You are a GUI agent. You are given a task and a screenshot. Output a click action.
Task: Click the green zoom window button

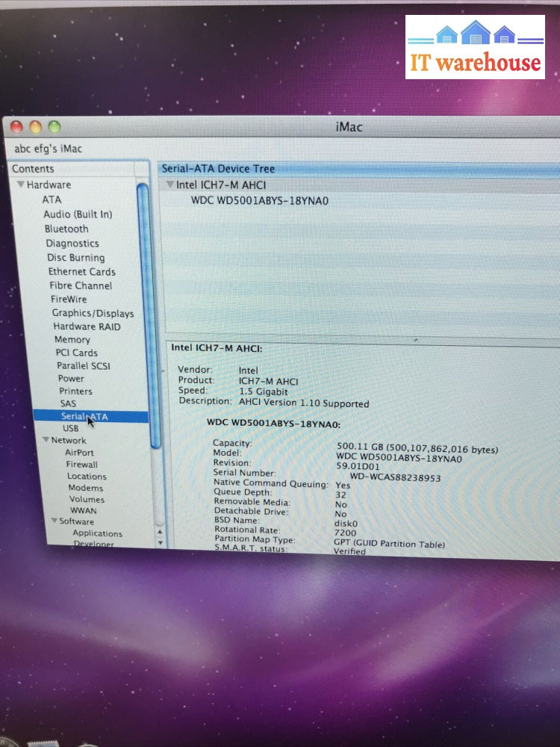coord(55,127)
